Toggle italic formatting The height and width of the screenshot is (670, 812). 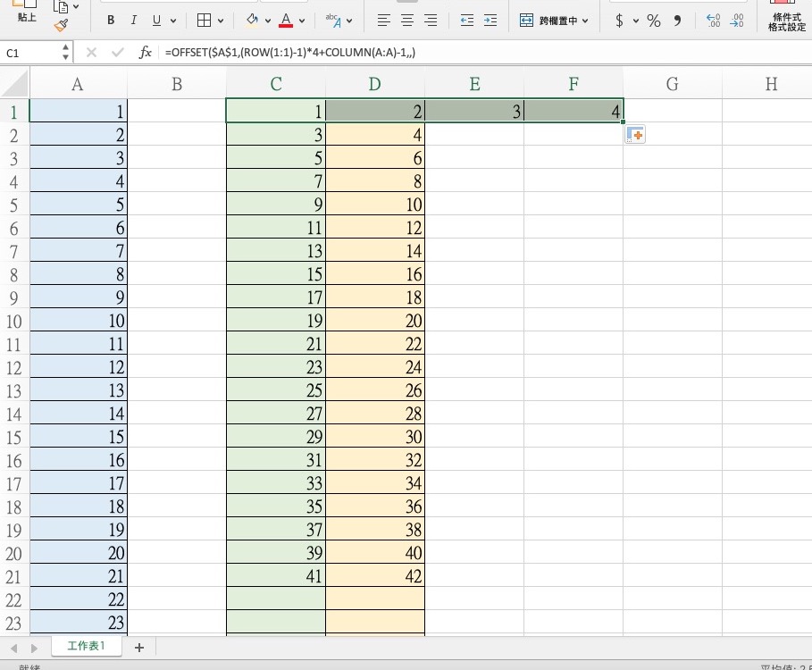[134, 21]
